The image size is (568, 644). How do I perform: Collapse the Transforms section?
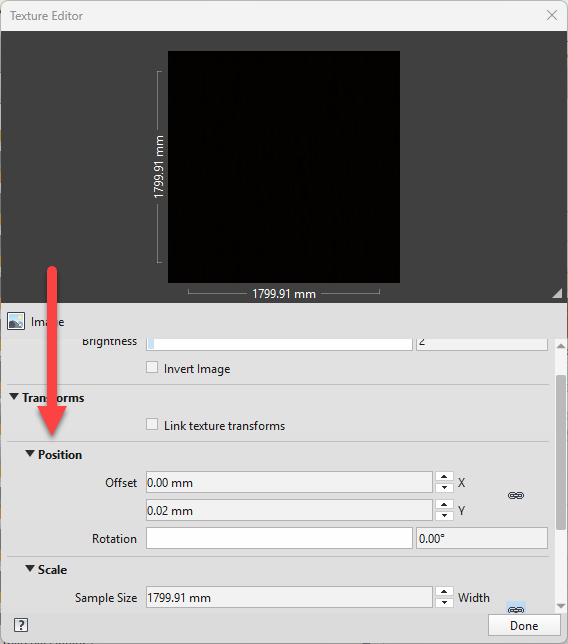(14, 397)
